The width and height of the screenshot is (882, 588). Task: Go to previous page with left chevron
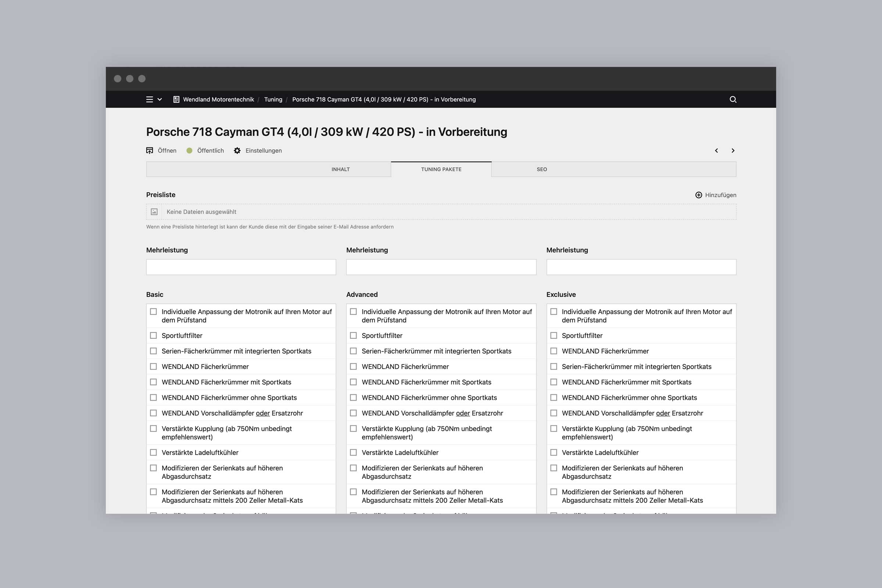click(x=716, y=150)
